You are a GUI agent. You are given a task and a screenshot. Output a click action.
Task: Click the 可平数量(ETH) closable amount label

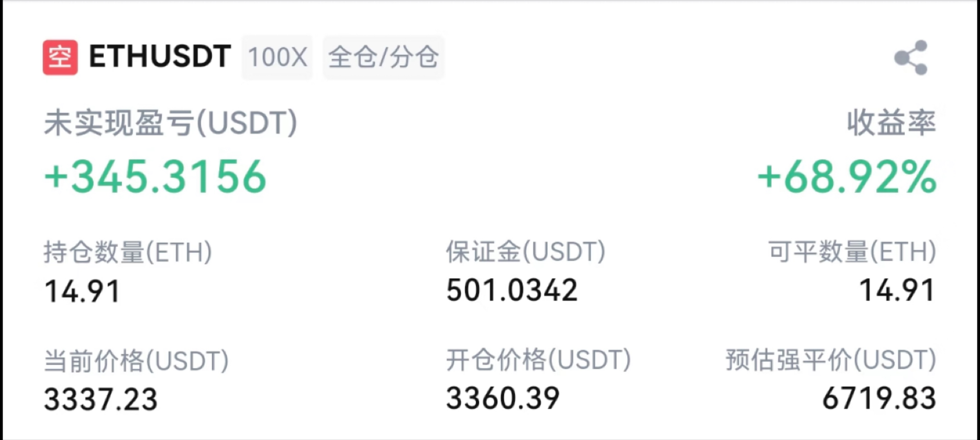pyautogui.click(x=849, y=252)
